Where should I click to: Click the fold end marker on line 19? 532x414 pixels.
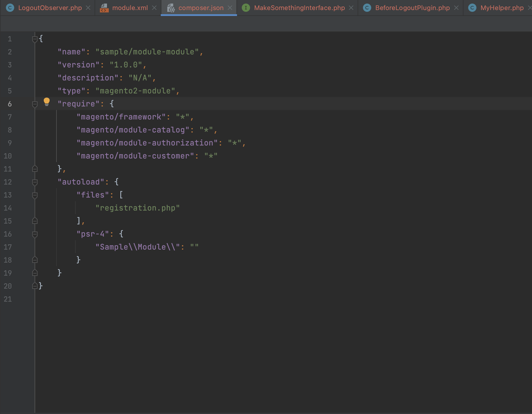click(x=35, y=273)
